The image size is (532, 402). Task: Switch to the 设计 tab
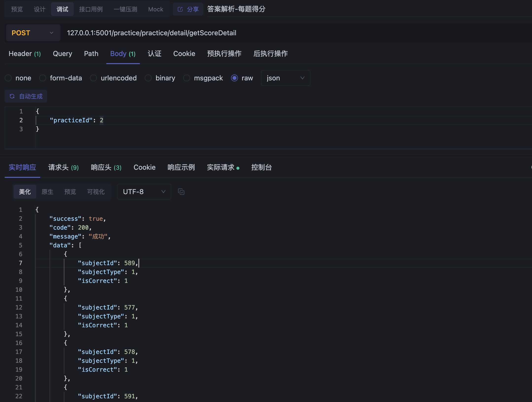point(40,9)
